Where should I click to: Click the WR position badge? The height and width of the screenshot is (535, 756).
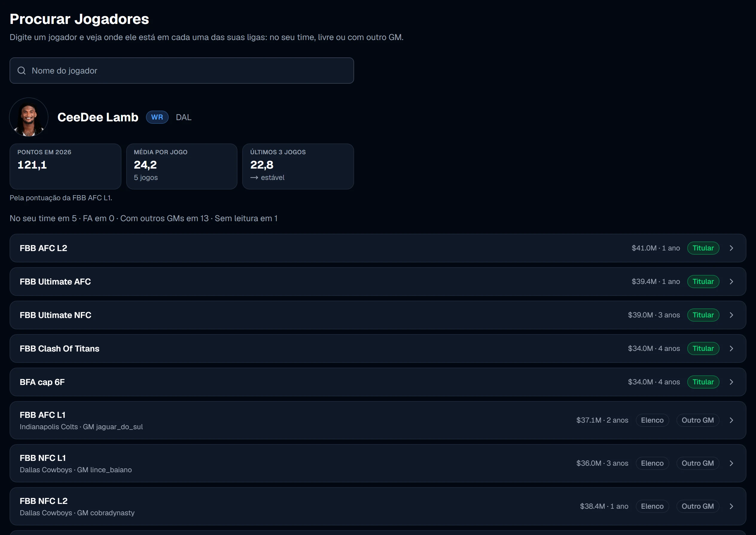tap(157, 117)
